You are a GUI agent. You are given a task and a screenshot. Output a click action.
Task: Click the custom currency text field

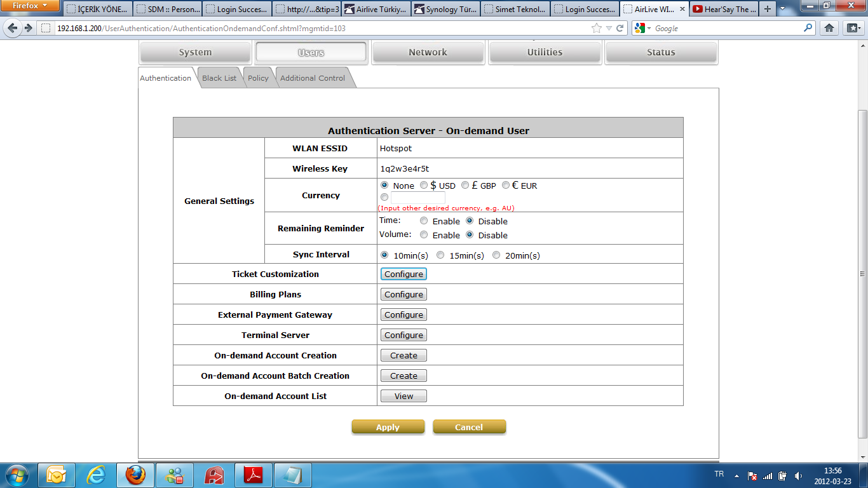point(417,198)
